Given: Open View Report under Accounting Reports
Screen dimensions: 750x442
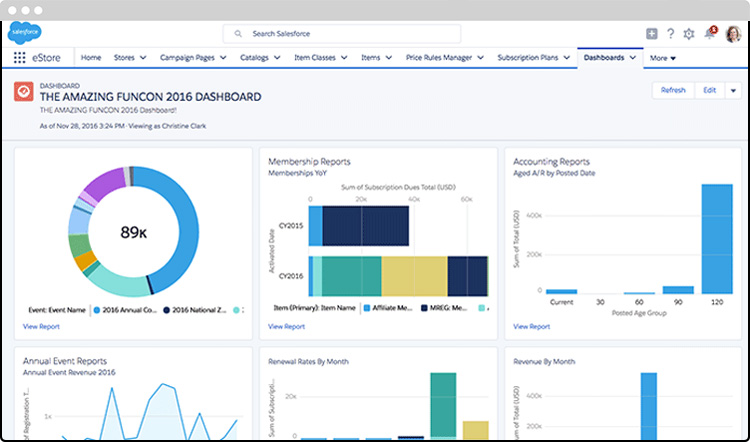Looking at the screenshot, I should click(x=531, y=327).
